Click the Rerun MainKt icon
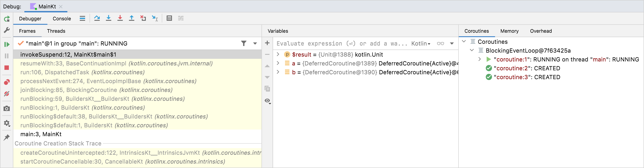Image resolution: width=644 pixels, height=168 pixels. pyautogui.click(x=7, y=19)
